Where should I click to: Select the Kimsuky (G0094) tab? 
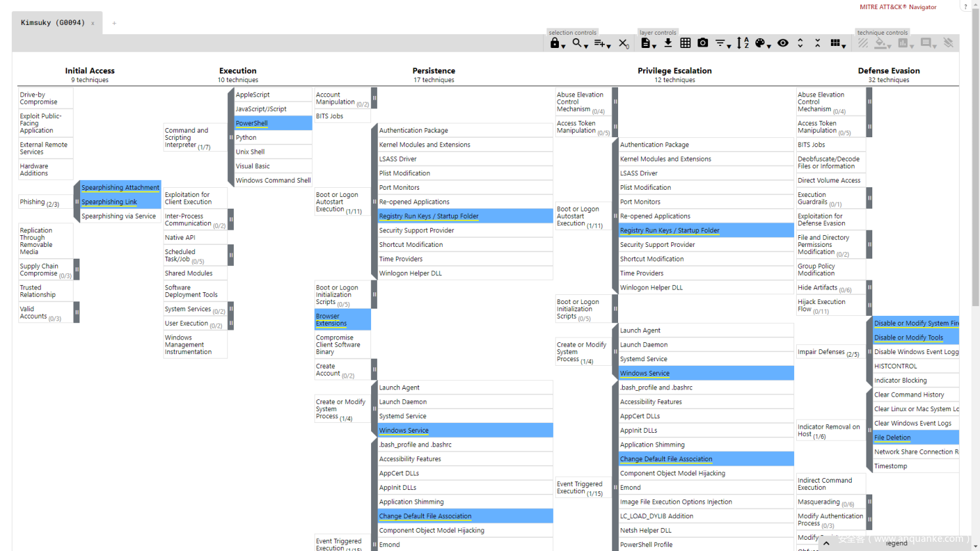click(x=53, y=23)
